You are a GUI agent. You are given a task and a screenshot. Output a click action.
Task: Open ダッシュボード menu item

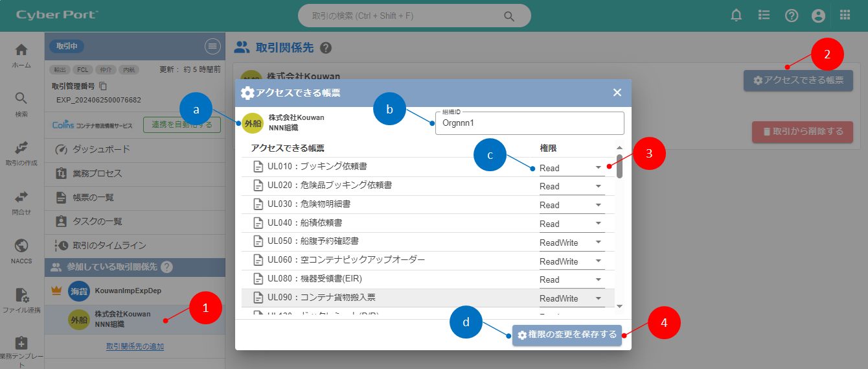[x=100, y=149]
